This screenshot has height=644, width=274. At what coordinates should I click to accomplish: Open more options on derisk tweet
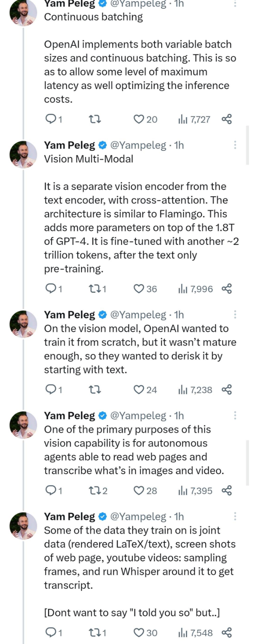[x=235, y=314]
